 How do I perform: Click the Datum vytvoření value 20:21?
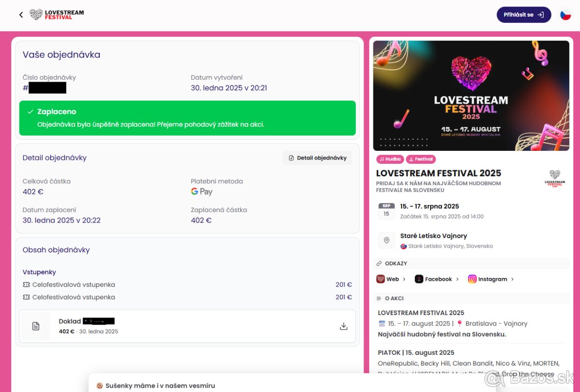point(229,88)
